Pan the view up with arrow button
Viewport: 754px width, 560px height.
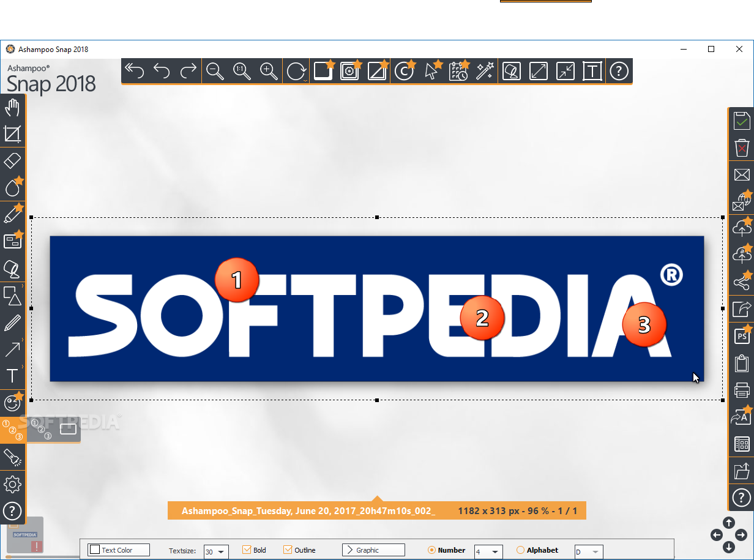[x=729, y=523]
